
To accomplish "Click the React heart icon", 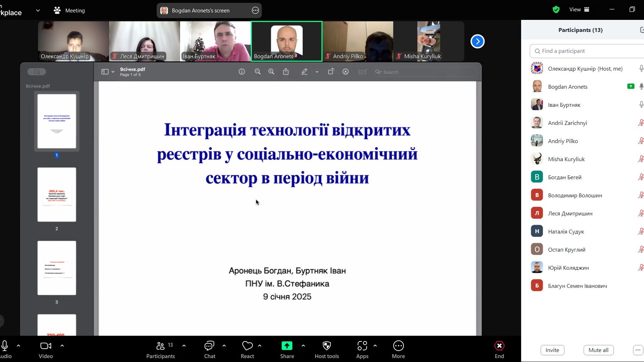I will coord(247,346).
